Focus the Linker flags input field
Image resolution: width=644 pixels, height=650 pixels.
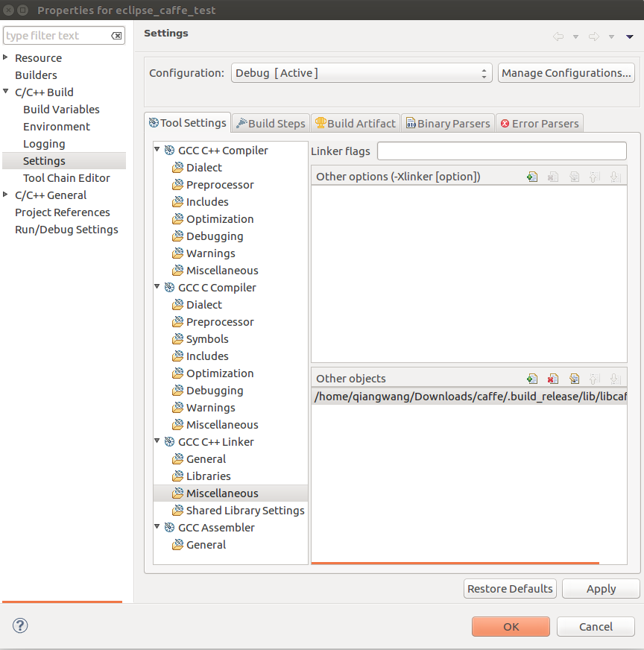click(502, 151)
